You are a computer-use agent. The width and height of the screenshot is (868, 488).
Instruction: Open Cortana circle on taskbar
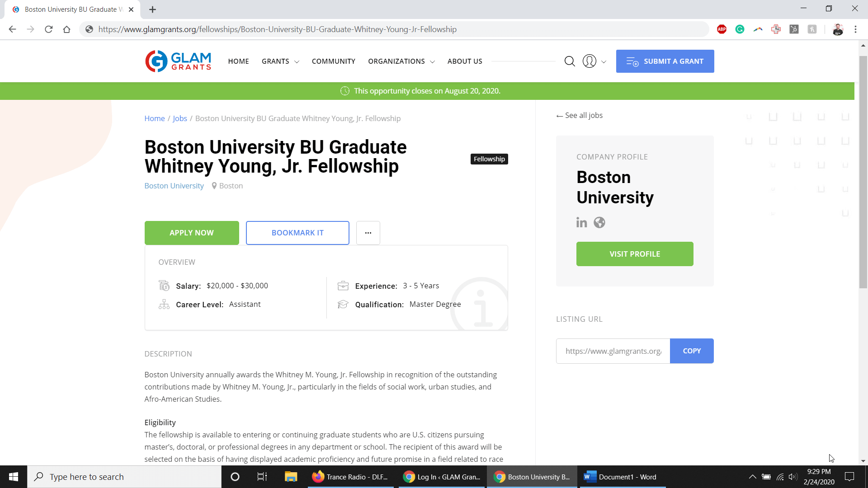tap(235, 477)
